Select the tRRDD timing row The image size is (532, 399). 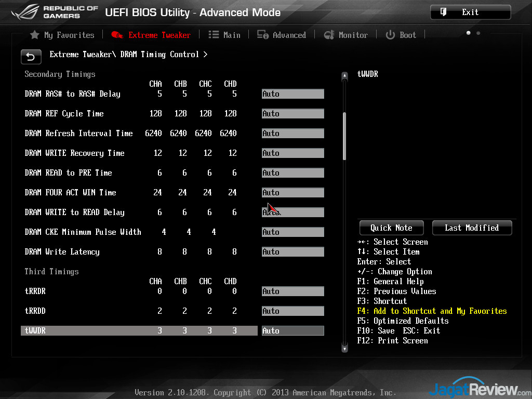(130, 311)
